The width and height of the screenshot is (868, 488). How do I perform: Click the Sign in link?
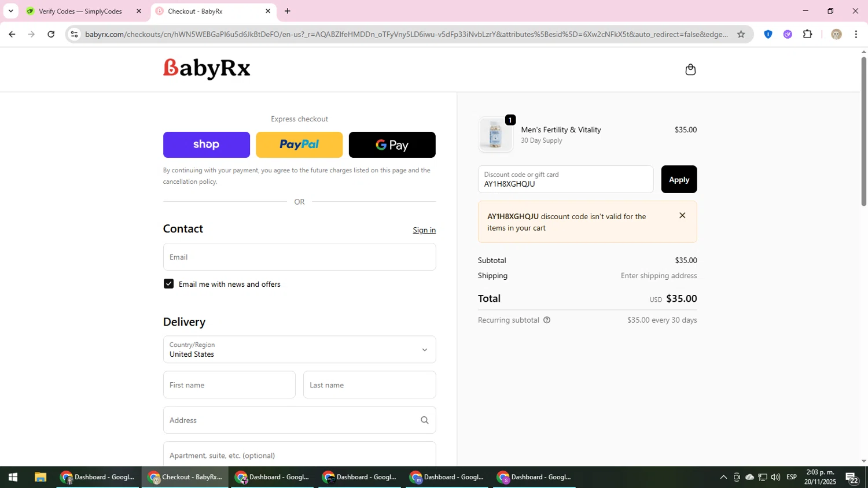(424, 230)
